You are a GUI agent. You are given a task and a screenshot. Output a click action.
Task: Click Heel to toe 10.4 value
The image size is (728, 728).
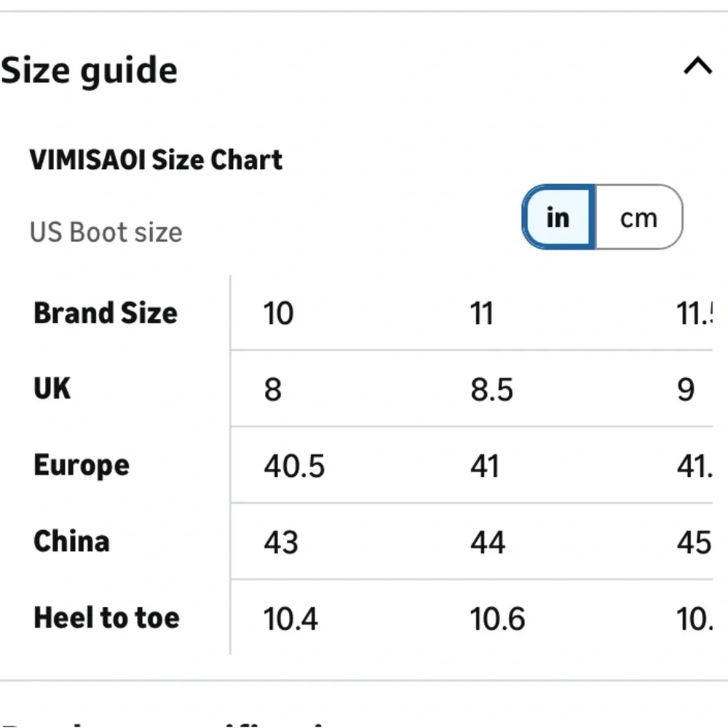click(x=290, y=619)
